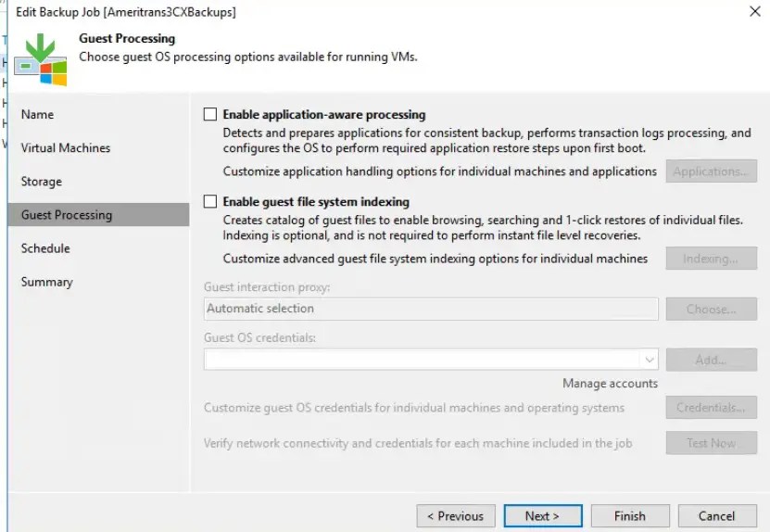The height and width of the screenshot is (532, 770).
Task: Go to the Name step
Action: point(37,114)
